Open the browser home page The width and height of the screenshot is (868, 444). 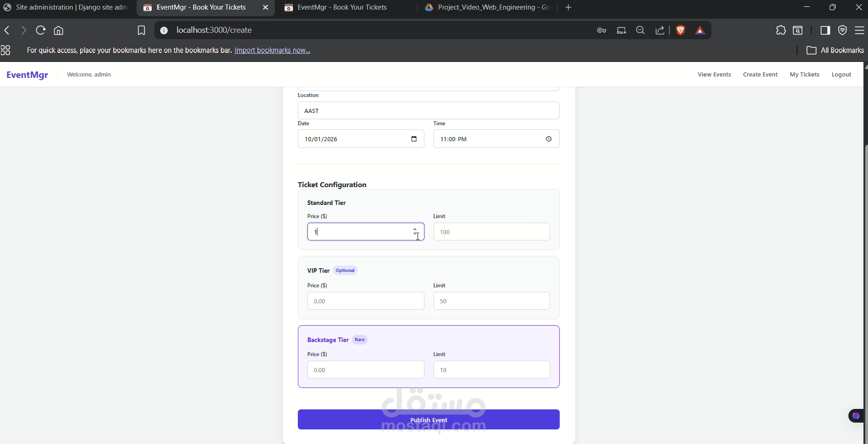[x=59, y=31]
